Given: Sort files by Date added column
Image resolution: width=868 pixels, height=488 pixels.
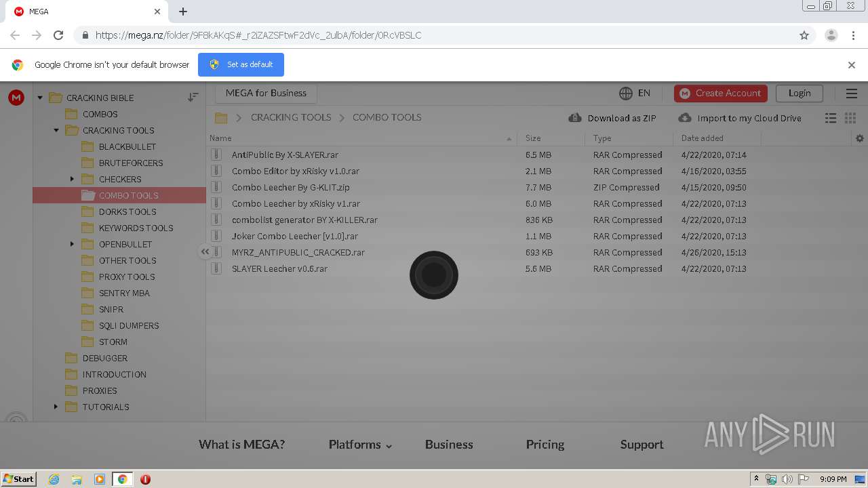Looking at the screenshot, I should 717,138.
